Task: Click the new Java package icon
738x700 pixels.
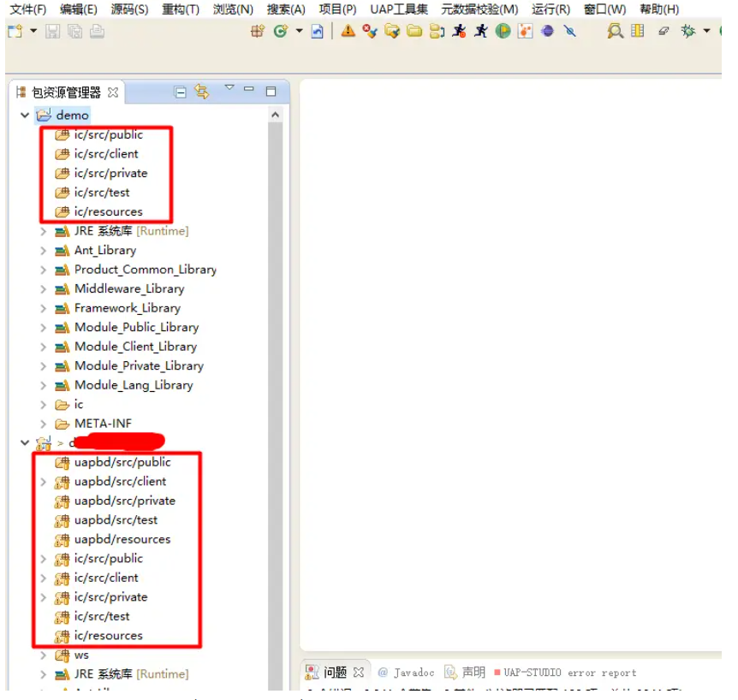Action: [257, 32]
